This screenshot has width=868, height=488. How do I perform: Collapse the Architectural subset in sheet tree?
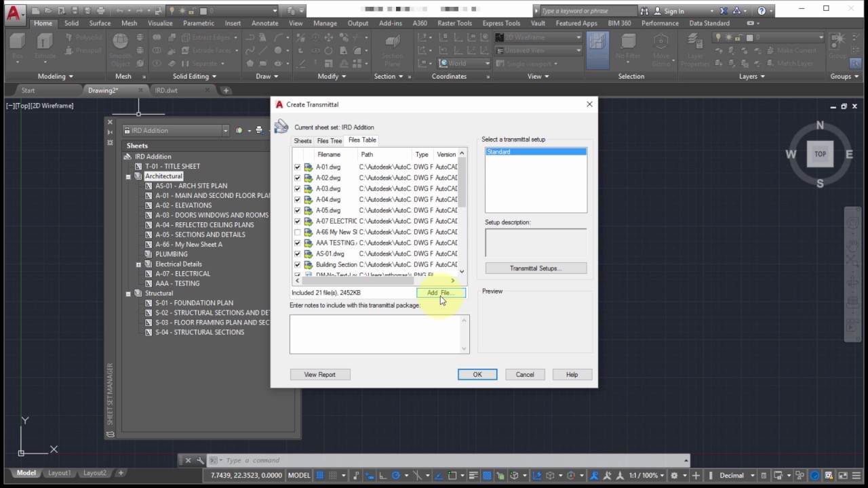tap(128, 176)
